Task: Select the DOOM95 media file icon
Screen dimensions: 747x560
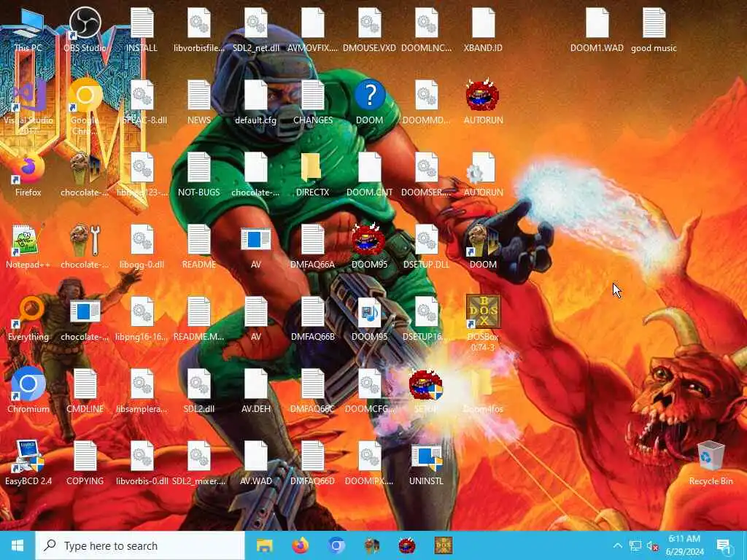Action: (x=369, y=319)
